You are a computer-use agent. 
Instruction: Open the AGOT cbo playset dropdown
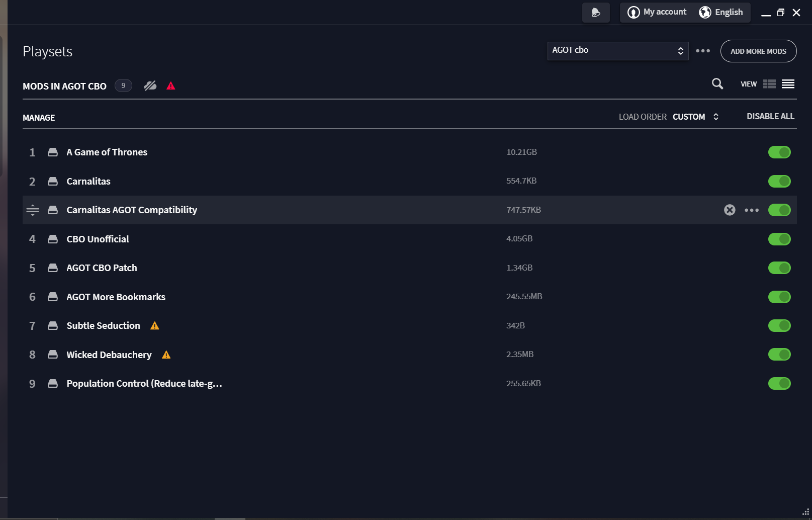click(x=618, y=51)
